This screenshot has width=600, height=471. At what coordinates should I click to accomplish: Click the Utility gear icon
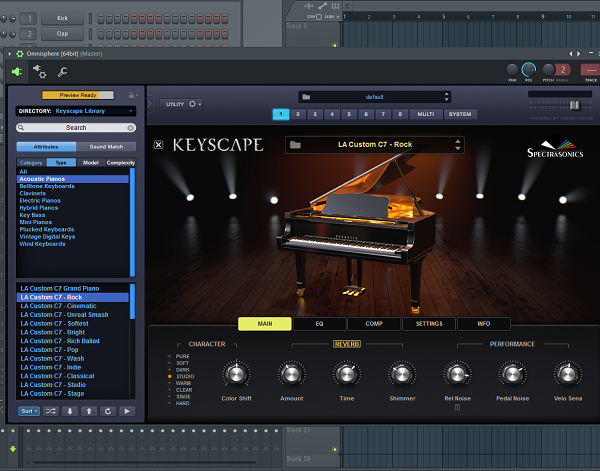192,104
